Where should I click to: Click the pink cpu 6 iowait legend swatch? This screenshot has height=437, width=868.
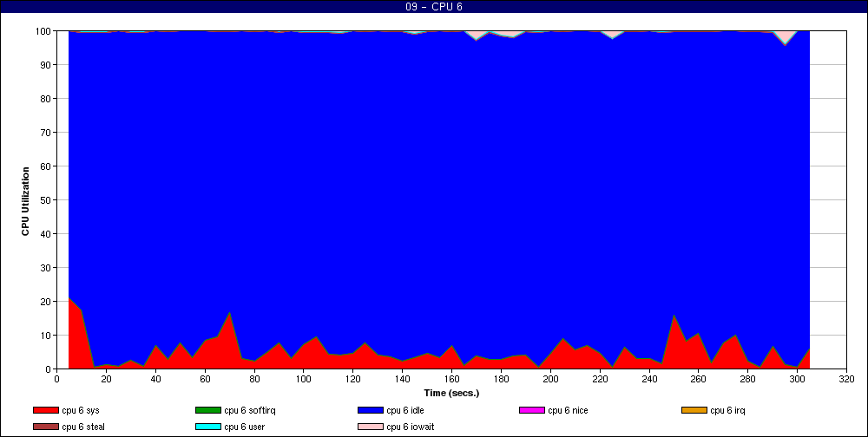click(371, 427)
